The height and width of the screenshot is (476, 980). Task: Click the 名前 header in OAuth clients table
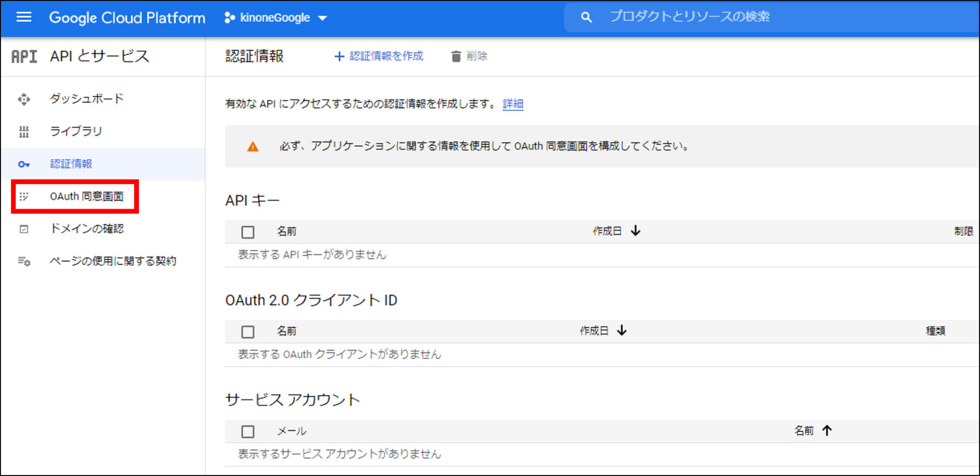tap(287, 331)
